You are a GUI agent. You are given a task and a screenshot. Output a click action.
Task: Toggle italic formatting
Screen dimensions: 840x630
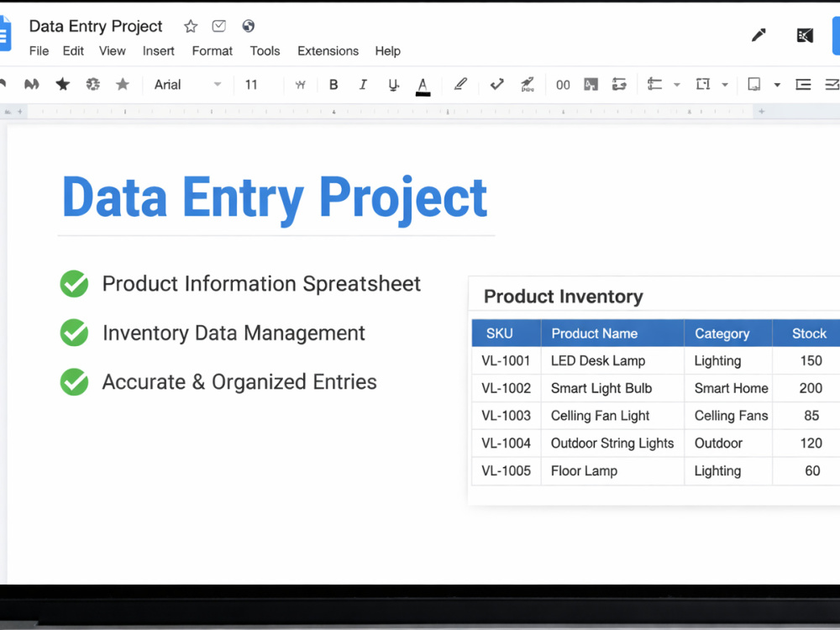point(363,85)
